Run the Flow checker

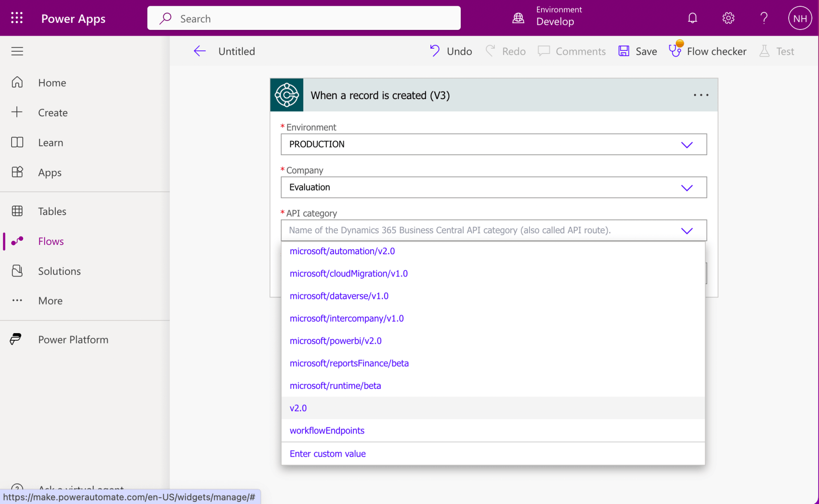click(707, 51)
